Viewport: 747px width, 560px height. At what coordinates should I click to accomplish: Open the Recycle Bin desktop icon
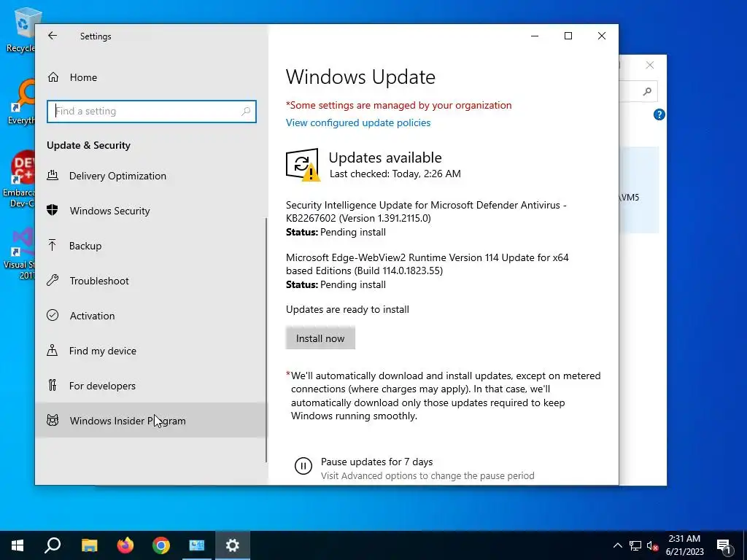pyautogui.click(x=20, y=29)
